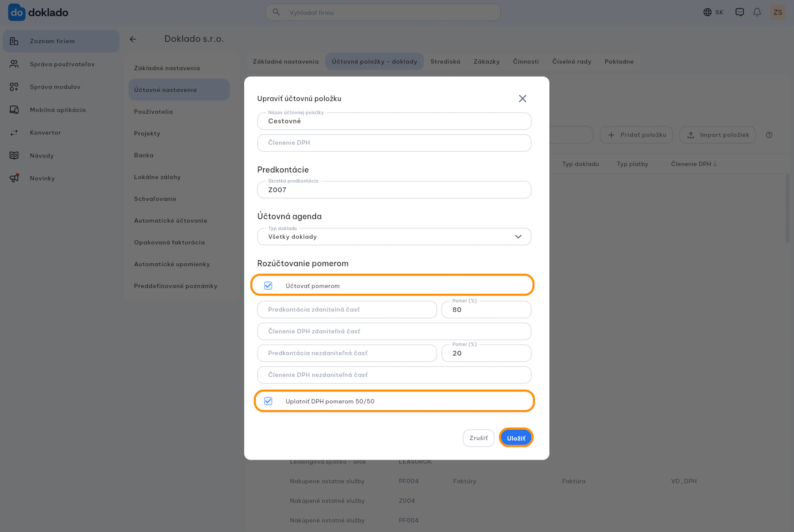Click the Pomer field showing 80
The width and height of the screenshot is (794, 532).
click(x=486, y=309)
